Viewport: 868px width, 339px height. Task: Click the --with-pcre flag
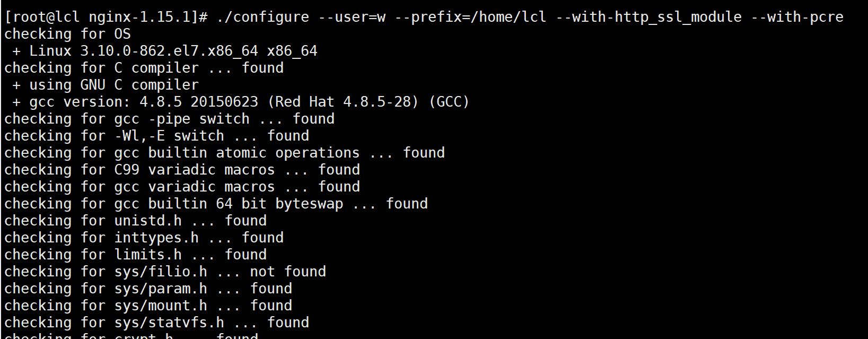click(x=797, y=18)
